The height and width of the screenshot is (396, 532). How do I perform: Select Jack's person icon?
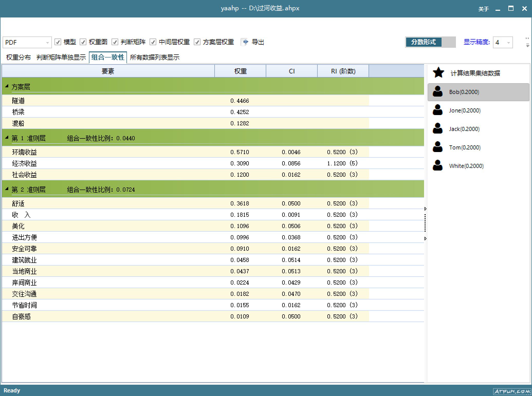[x=437, y=129]
